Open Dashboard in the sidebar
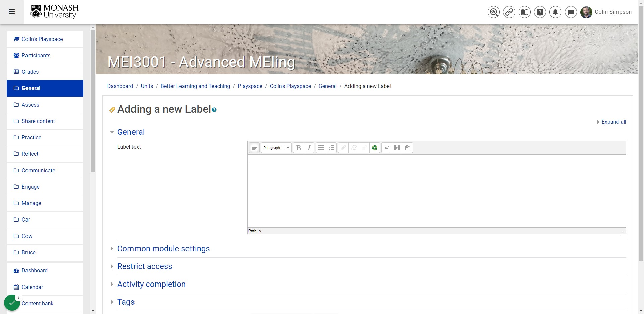 (x=45, y=271)
